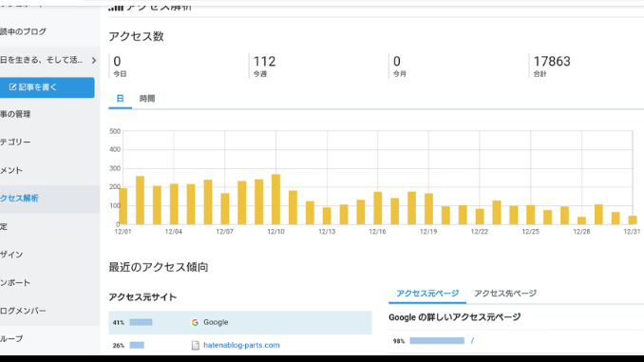The height and width of the screenshot is (362, 644).
Task: Click the 12/01 bar in chart
Action: 123,206
